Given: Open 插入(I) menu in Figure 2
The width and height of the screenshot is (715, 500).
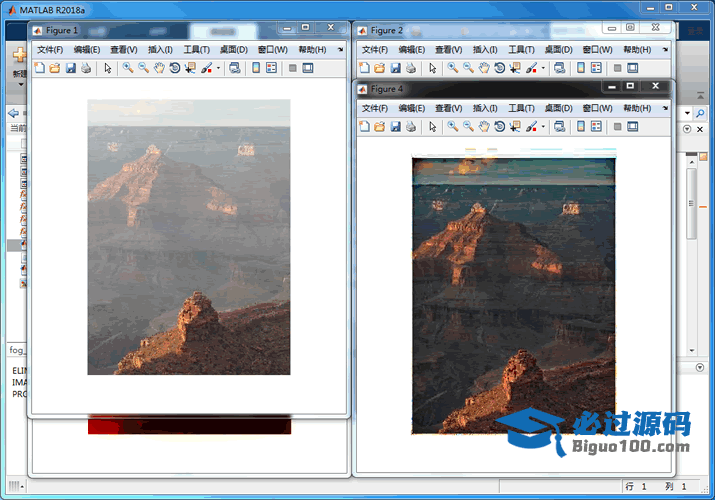Looking at the screenshot, I should (485, 49).
